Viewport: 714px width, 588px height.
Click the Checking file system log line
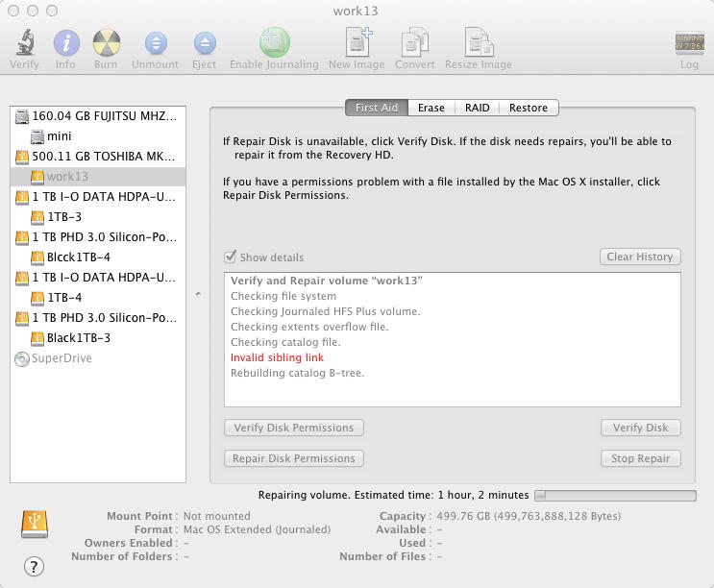(283, 296)
